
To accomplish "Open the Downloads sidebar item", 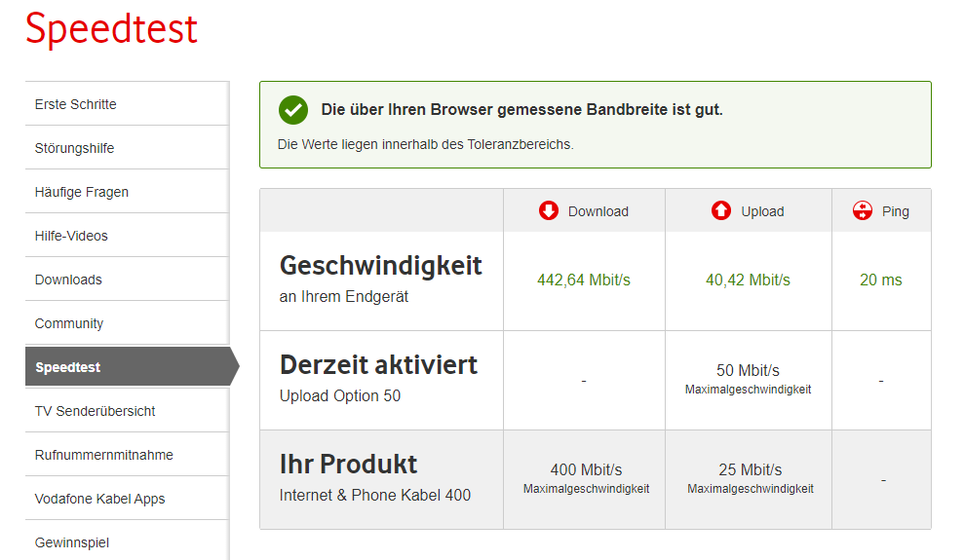I will (68, 280).
